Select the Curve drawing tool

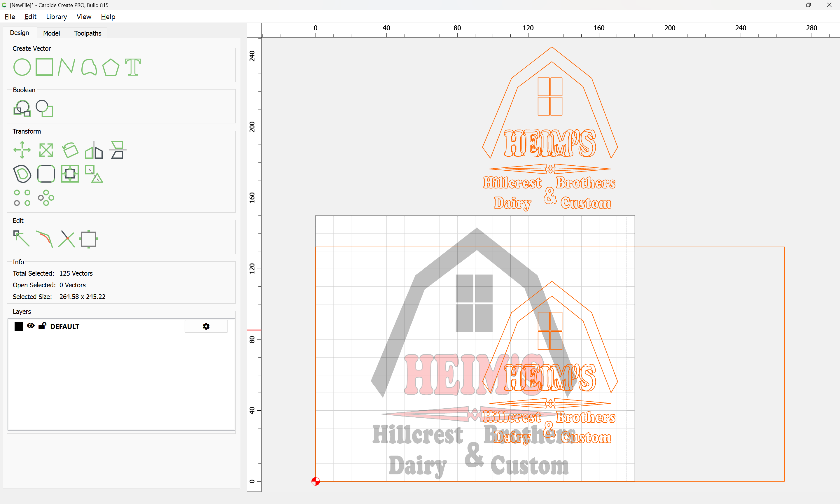click(x=89, y=67)
